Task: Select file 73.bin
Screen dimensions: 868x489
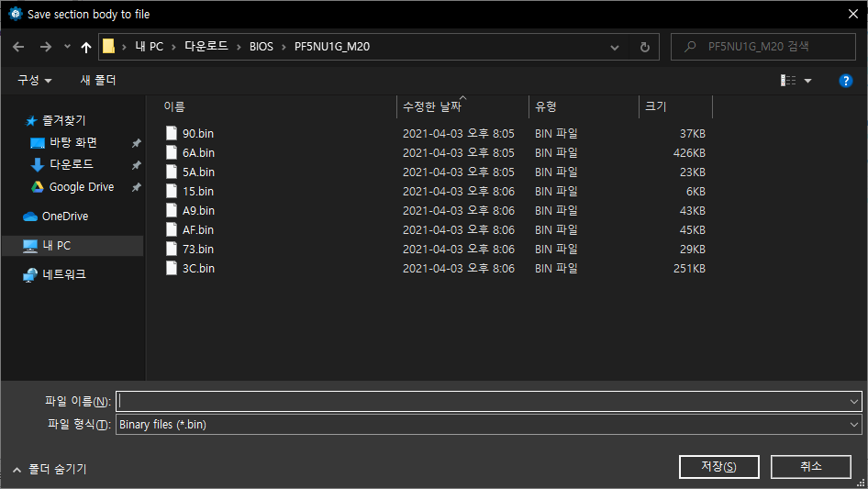Action: [197, 250]
